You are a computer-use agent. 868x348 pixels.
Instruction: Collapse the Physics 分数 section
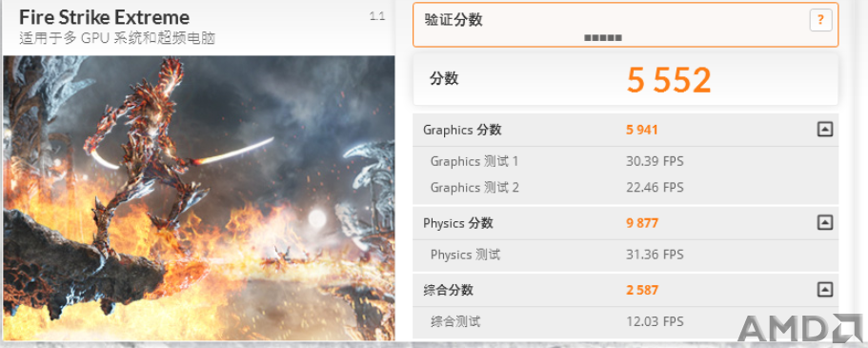(x=825, y=223)
